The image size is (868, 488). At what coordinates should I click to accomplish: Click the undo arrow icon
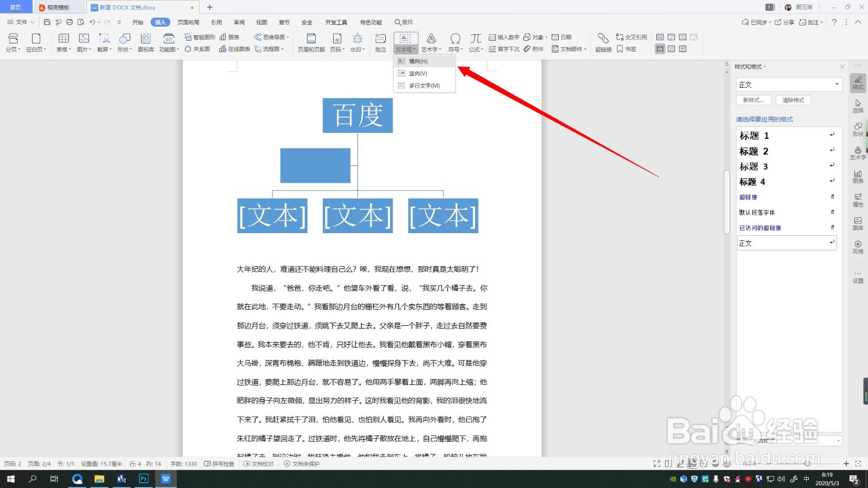coord(93,22)
